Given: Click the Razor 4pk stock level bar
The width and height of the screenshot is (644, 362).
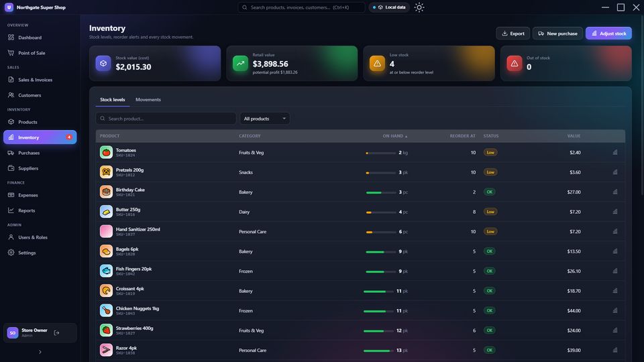Looking at the screenshot, I should pos(378,351).
